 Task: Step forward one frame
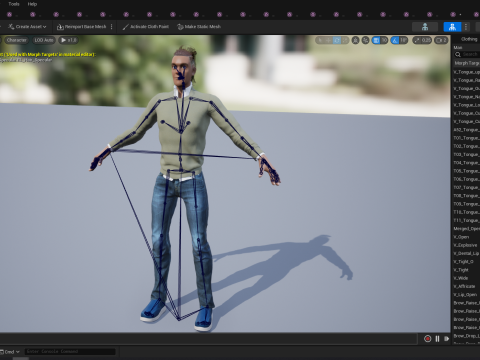tap(446, 339)
